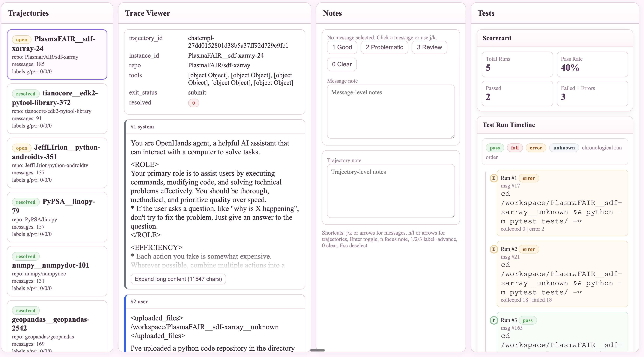Click the Trace Viewer panel heading
The width and height of the screenshot is (644, 357).
(x=148, y=13)
